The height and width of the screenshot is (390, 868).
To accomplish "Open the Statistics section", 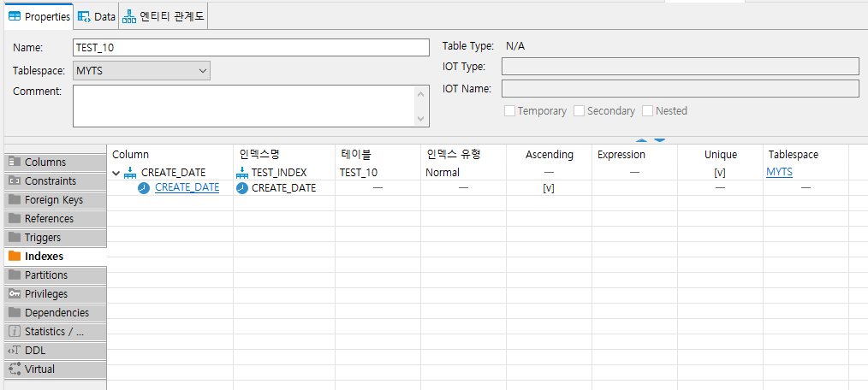I will [x=56, y=331].
